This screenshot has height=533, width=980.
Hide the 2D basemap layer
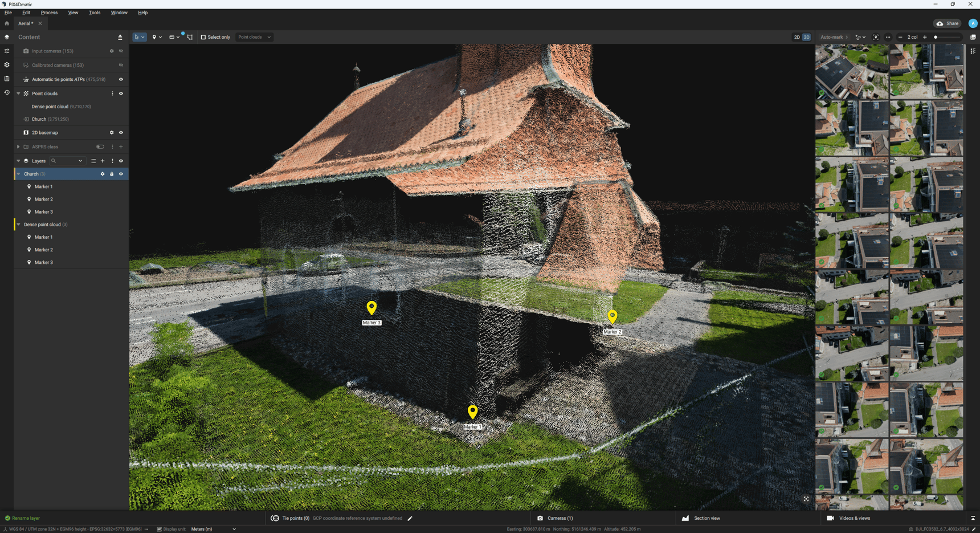coord(121,133)
